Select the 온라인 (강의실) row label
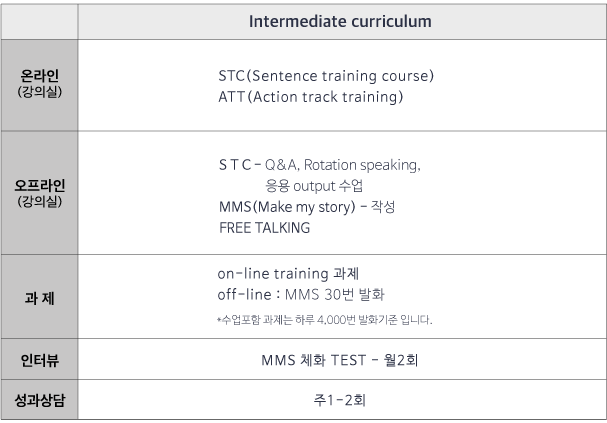Image resolution: width=607 pixels, height=423 pixels. tap(39, 84)
